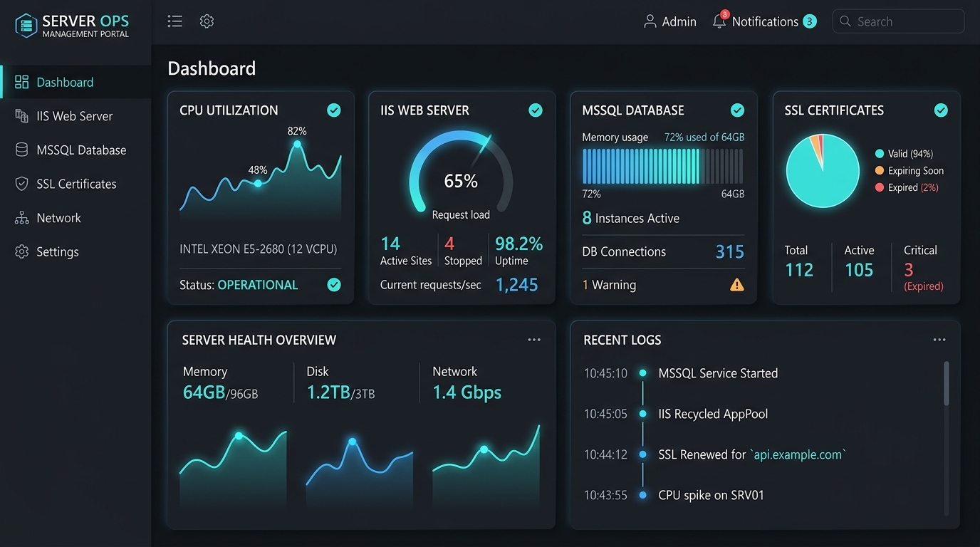The image size is (980, 547).
Task: Click the Total 112 certificates value
Action: tap(799, 270)
